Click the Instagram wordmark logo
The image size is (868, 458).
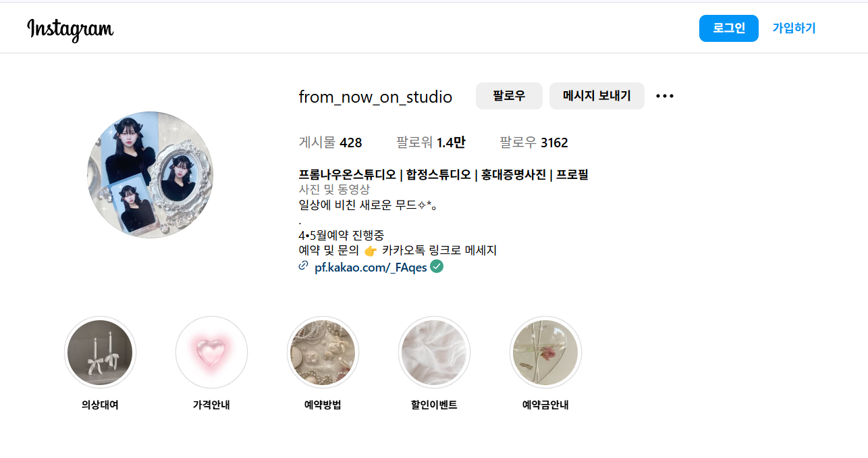pos(70,28)
